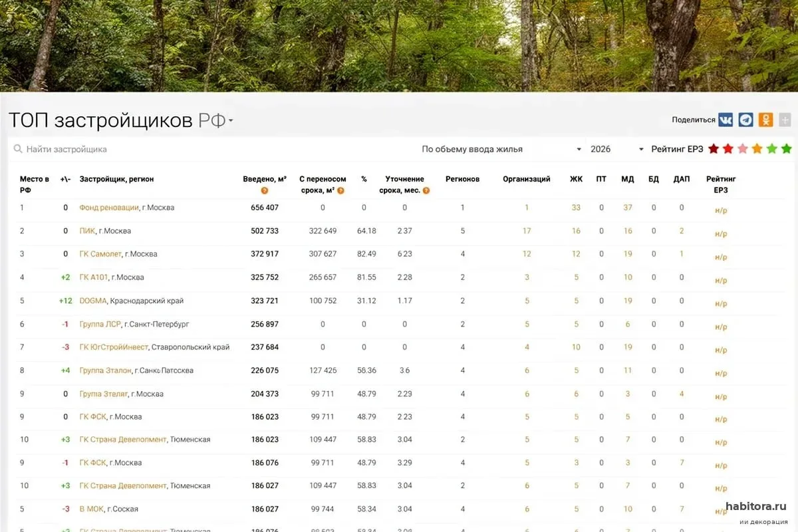
Task: Click value 502 733 in ПИК row
Action: point(265,231)
